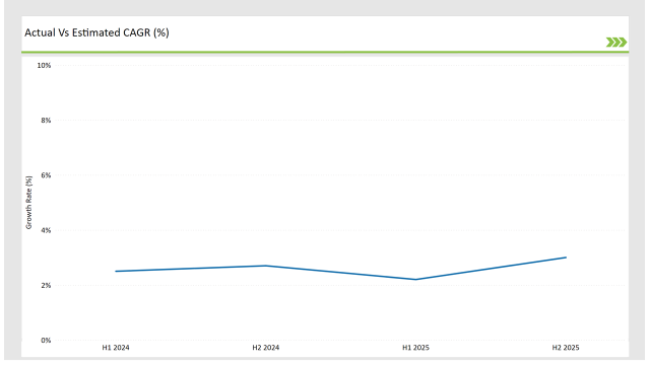The image size is (650, 365).
Task: Select the H1 2025 axis label
Action: pos(416,348)
